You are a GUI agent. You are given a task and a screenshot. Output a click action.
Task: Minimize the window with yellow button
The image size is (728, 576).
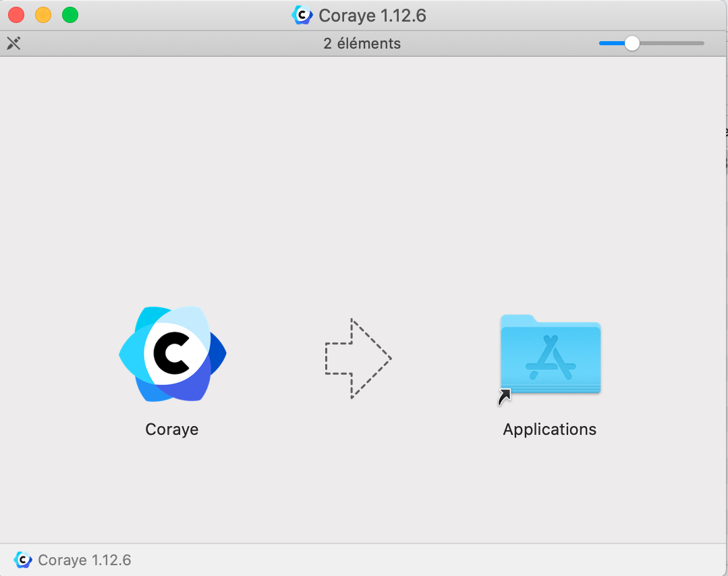43,15
